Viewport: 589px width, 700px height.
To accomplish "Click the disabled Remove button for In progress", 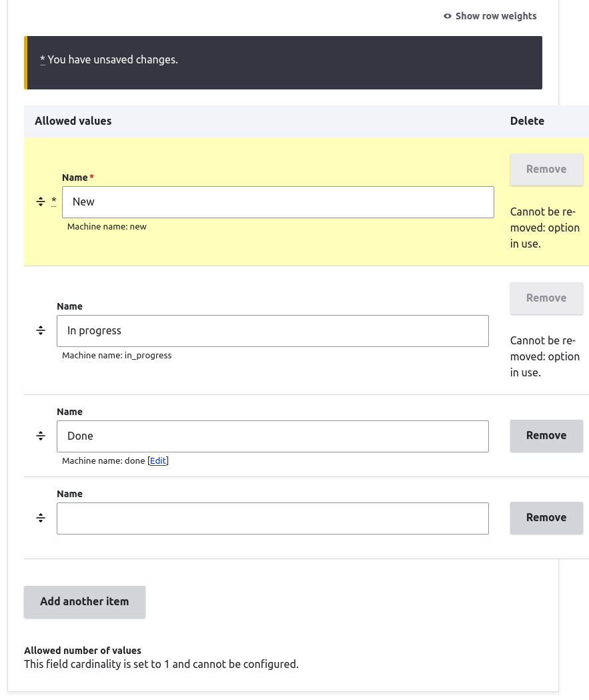I will point(546,298).
